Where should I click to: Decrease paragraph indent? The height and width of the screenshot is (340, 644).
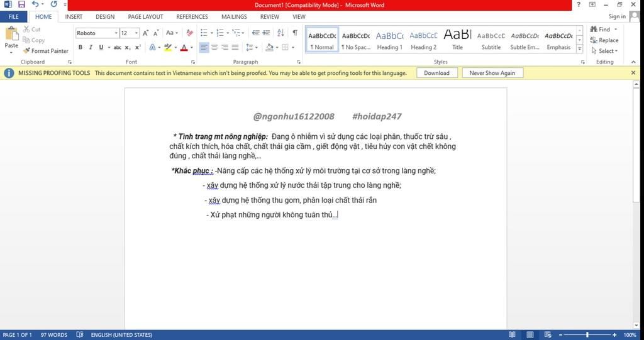(x=255, y=33)
